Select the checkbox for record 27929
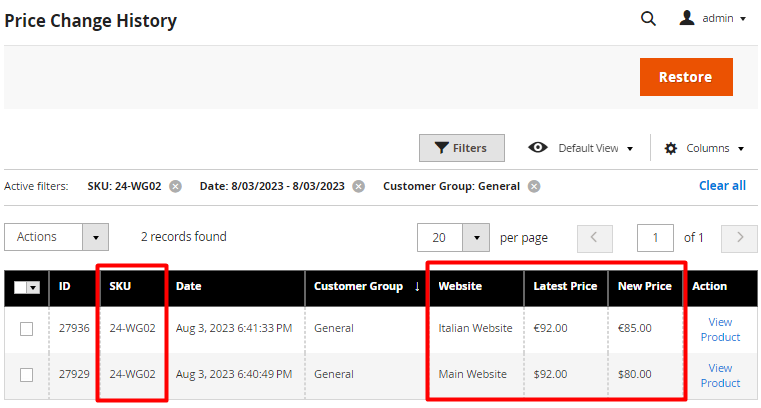Image resolution: width=761 pixels, height=408 pixels. coord(27,375)
